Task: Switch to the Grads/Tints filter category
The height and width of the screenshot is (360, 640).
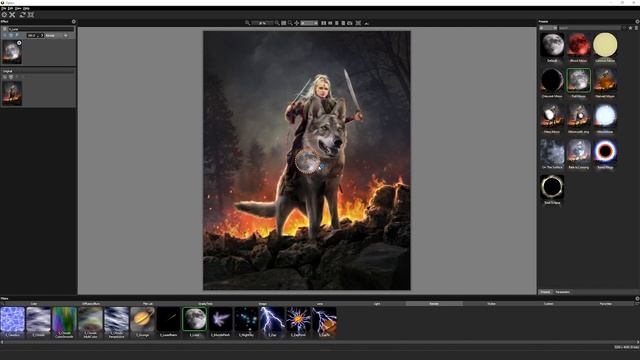Action: click(x=205, y=304)
